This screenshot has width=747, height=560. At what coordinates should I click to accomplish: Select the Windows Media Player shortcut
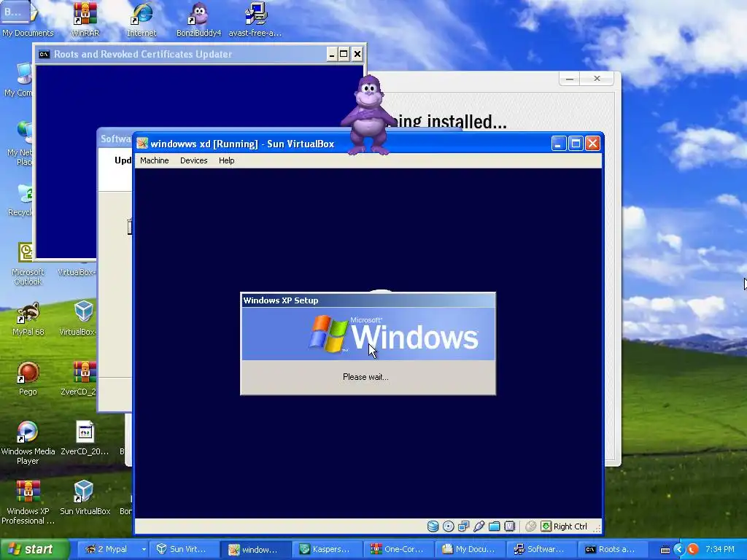[28, 443]
